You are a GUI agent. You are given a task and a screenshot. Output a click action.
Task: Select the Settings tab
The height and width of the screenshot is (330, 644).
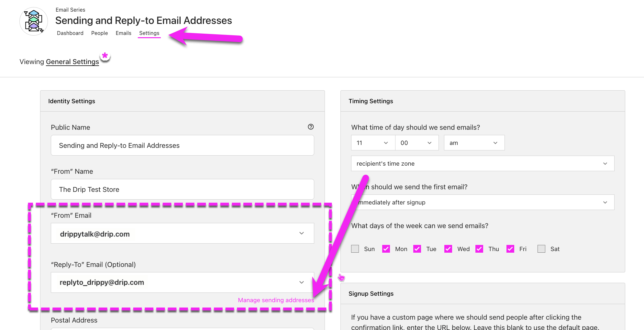tap(149, 33)
